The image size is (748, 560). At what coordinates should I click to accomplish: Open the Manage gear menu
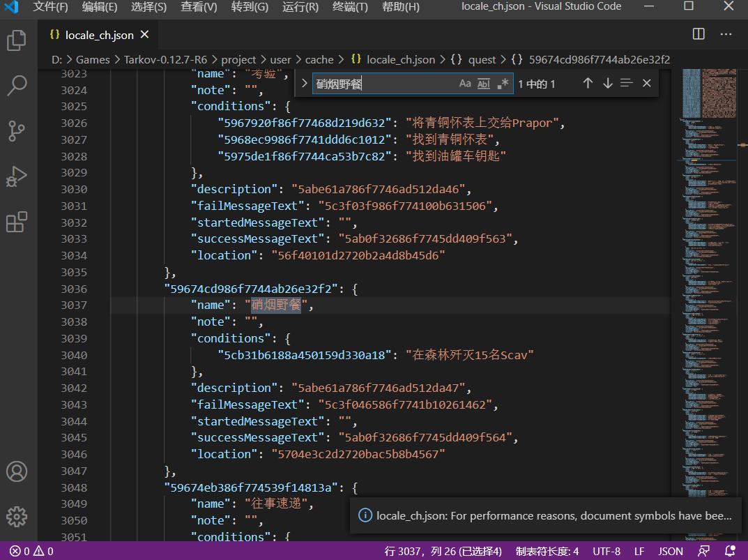pos(17,517)
